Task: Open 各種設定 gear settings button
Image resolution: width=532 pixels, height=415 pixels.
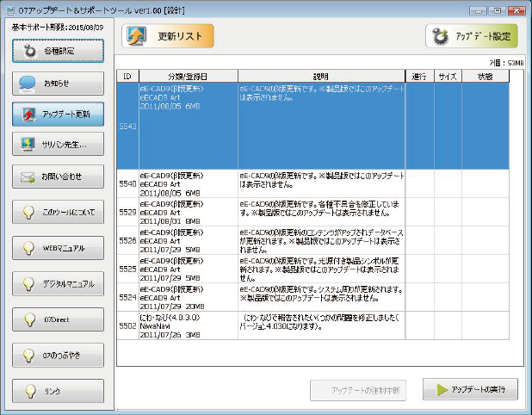Action: (59, 51)
